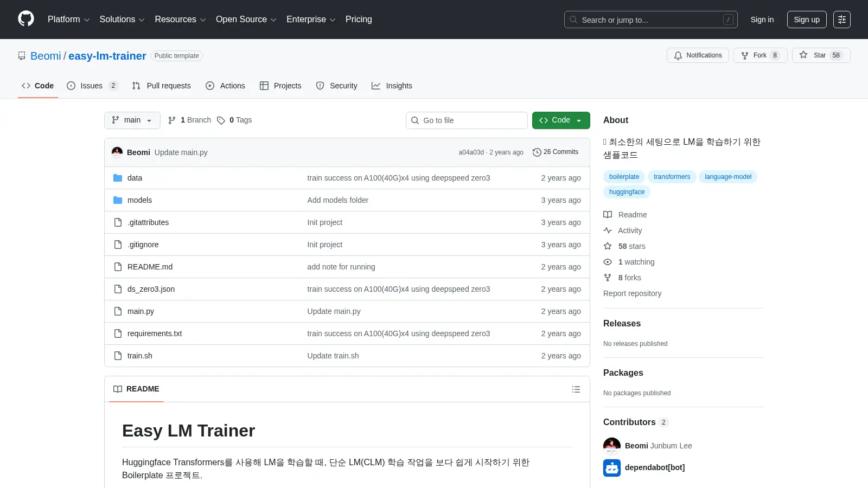868x488 pixels.
Task: Switch to the Projects tab
Action: pyautogui.click(x=280, y=86)
